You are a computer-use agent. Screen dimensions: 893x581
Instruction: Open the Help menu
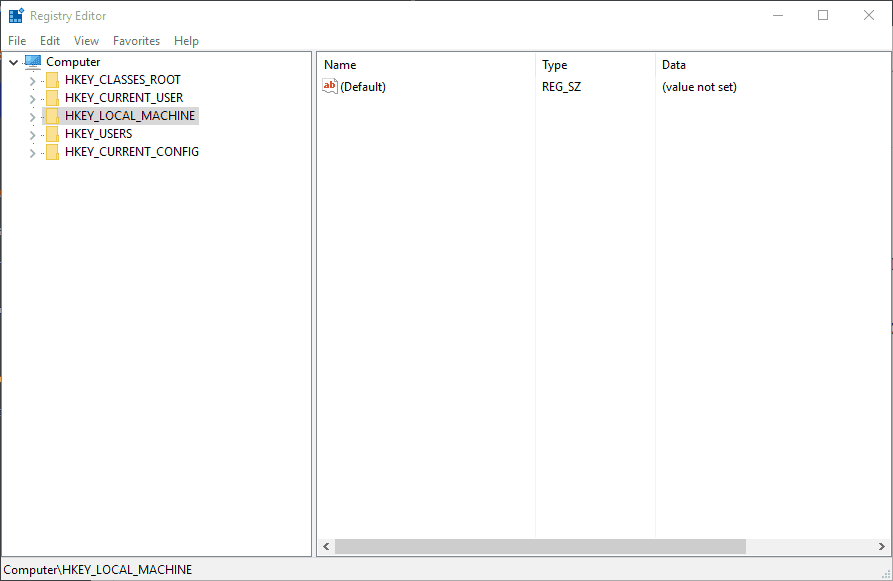point(186,41)
